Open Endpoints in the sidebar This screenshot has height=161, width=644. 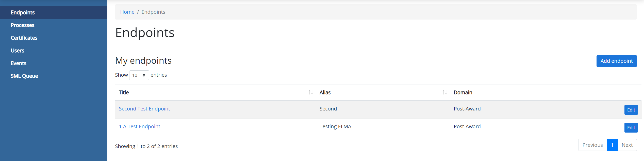[x=23, y=12]
